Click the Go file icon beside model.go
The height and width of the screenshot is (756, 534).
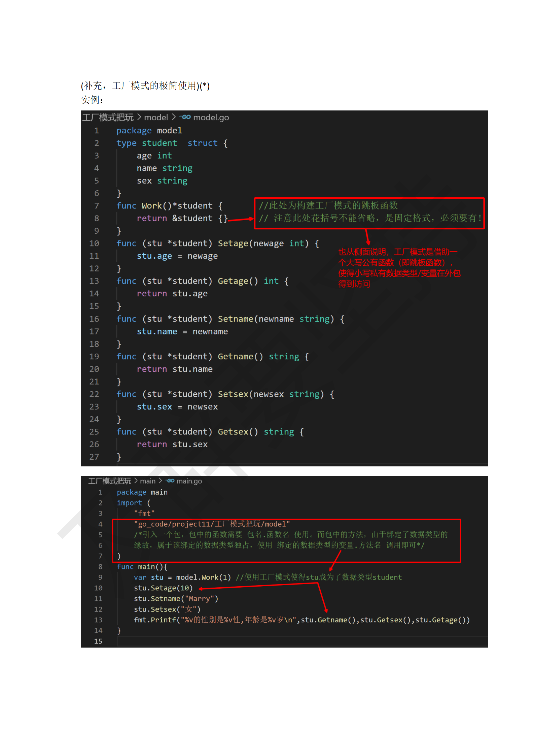click(x=185, y=117)
